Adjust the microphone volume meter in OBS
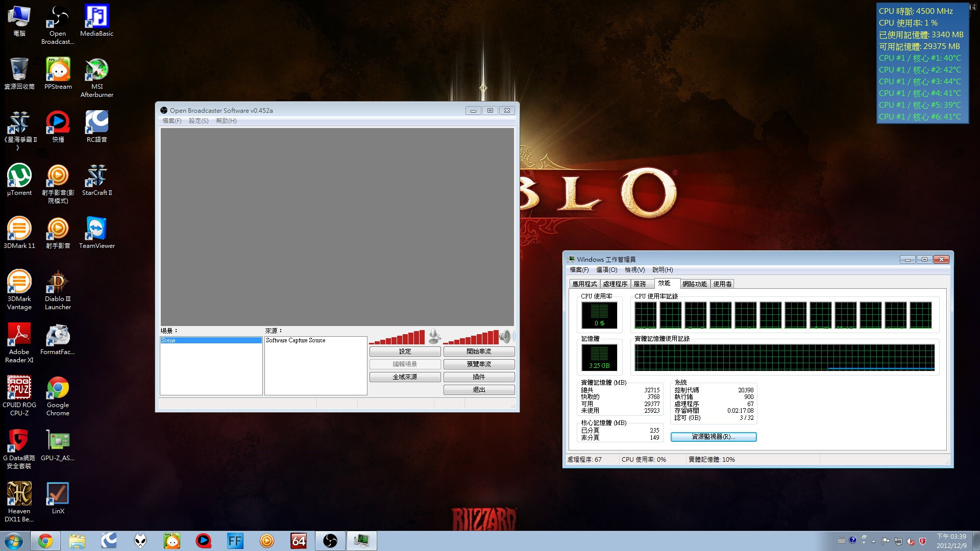This screenshot has height=551, width=980. click(x=397, y=337)
